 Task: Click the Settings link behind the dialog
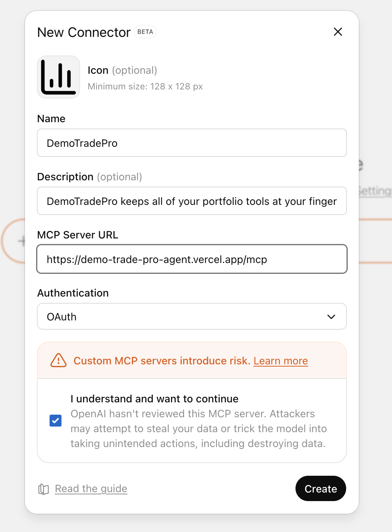tap(375, 191)
